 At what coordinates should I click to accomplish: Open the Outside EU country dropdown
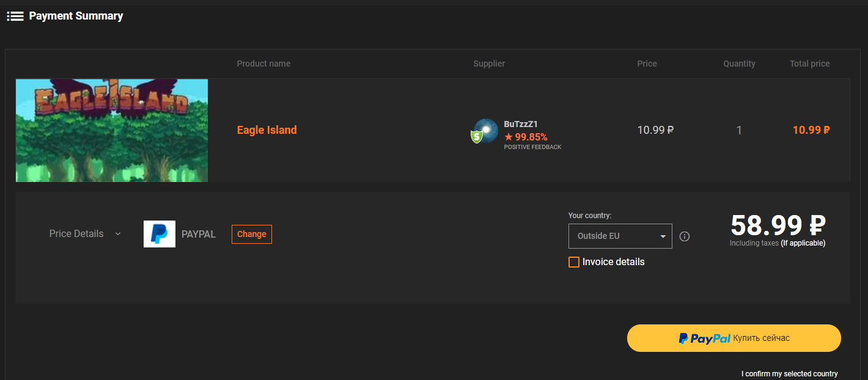click(620, 236)
